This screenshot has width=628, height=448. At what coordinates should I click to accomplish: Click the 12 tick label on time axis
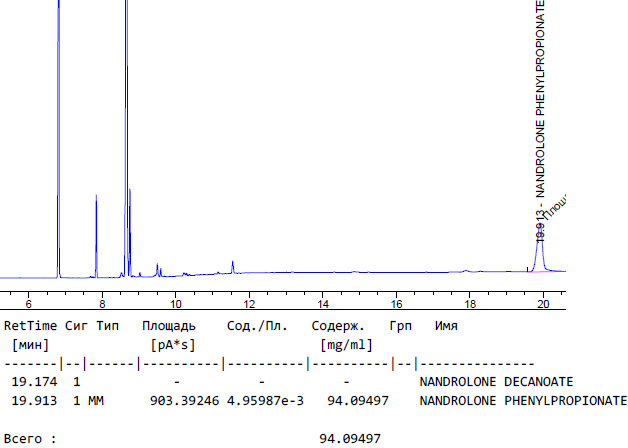[x=249, y=304]
